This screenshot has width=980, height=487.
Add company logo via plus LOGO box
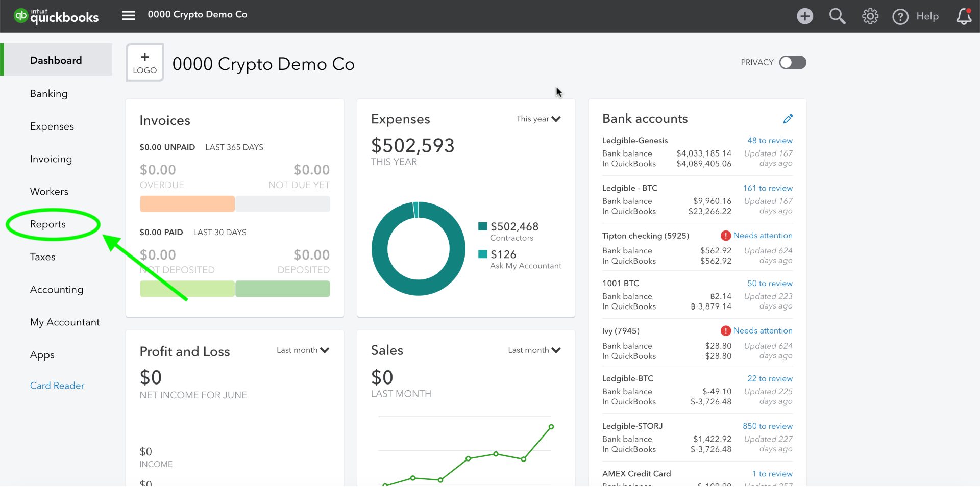tap(145, 63)
